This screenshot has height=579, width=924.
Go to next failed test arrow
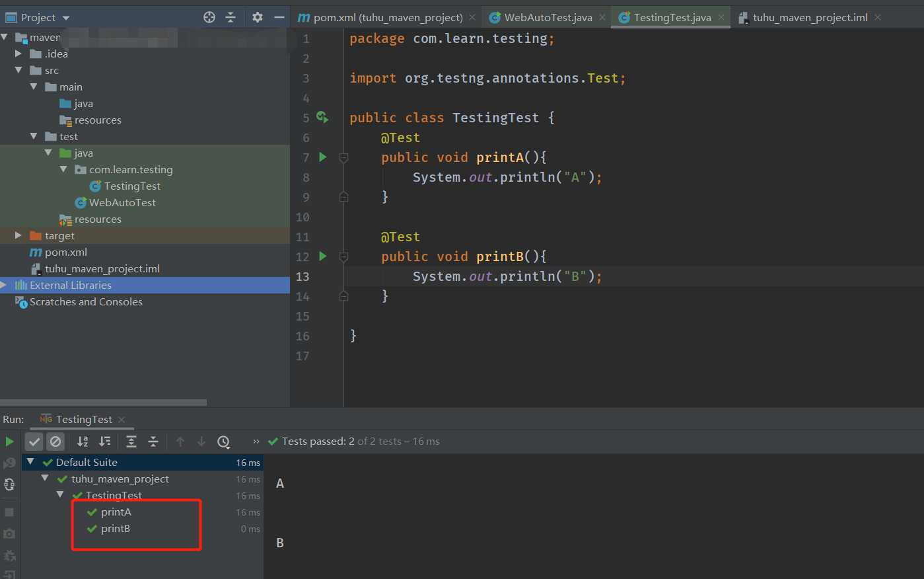[201, 442]
